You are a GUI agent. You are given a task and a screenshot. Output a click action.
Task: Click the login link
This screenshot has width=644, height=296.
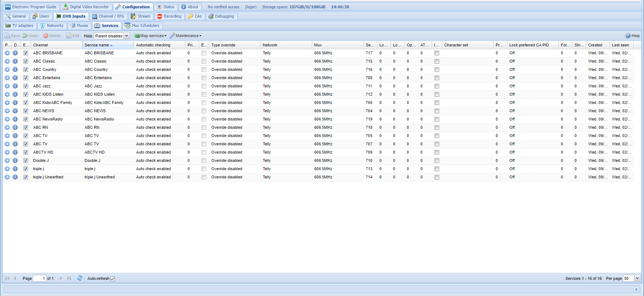[251, 7]
